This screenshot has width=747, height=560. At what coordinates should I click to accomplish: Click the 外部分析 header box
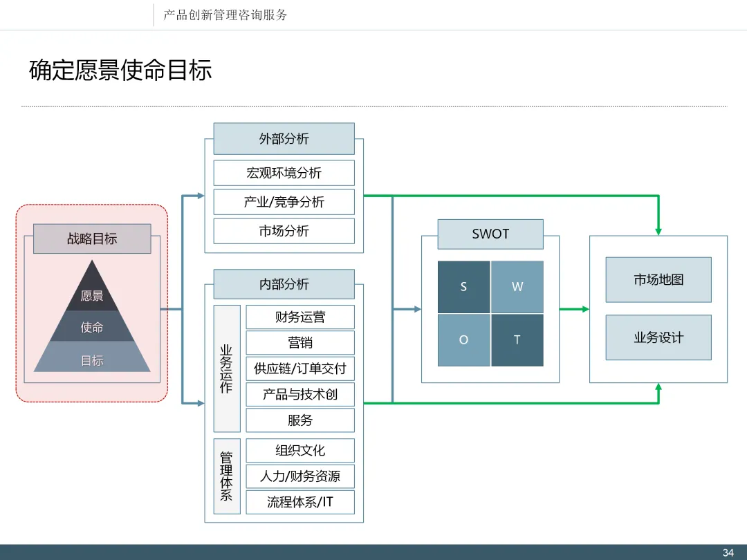(x=284, y=138)
